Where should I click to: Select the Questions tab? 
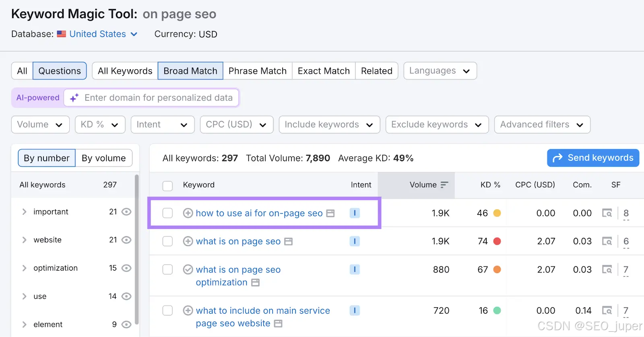[60, 71]
